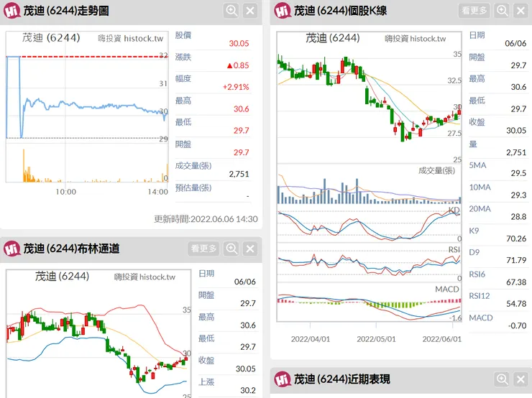Zoom the 個股K線 candlestick panel

502,10
